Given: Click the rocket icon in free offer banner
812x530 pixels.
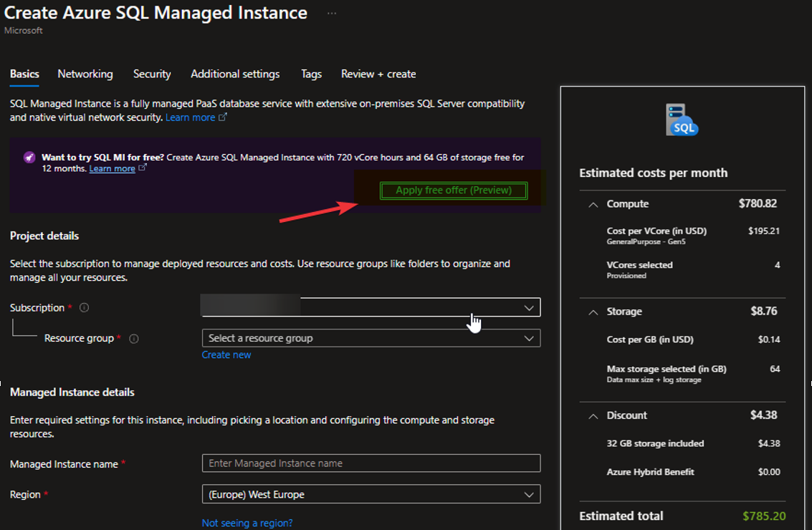Looking at the screenshot, I should point(29,158).
